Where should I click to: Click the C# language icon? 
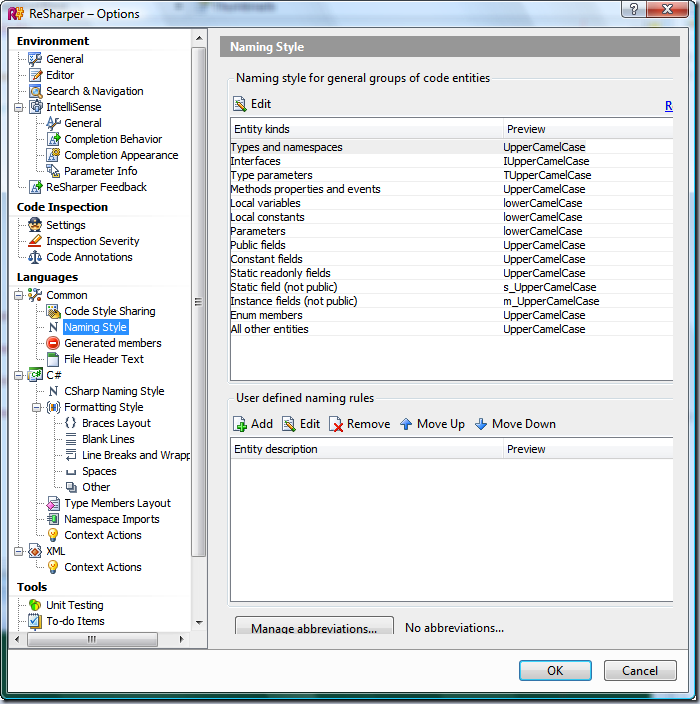click(x=35, y=375)
